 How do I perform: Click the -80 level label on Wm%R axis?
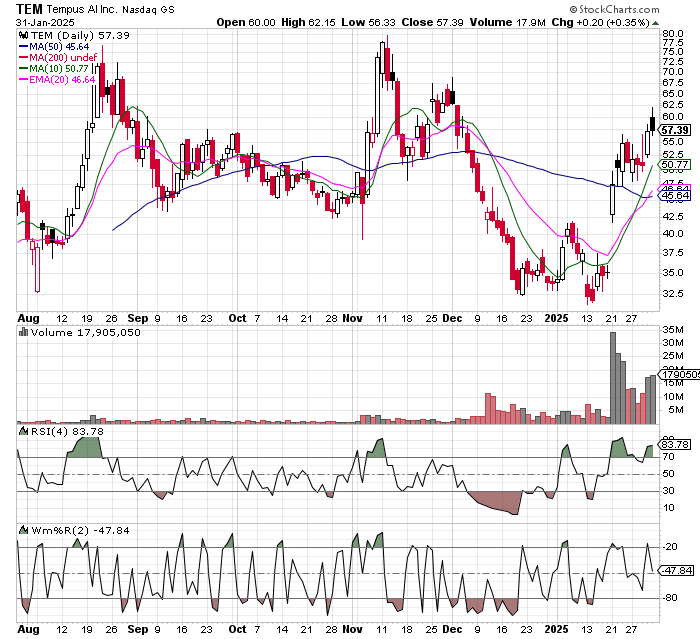point(670,597)
